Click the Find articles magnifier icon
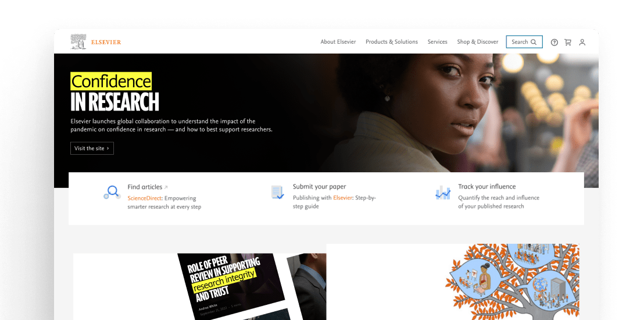The height and width of the screenshot is (320, 644). pos(112,193)
